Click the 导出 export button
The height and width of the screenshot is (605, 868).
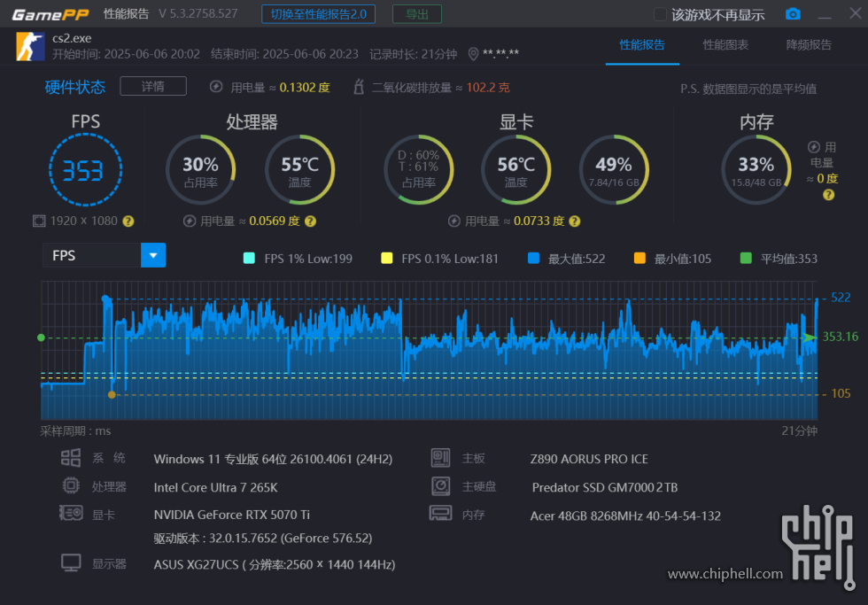417,14
